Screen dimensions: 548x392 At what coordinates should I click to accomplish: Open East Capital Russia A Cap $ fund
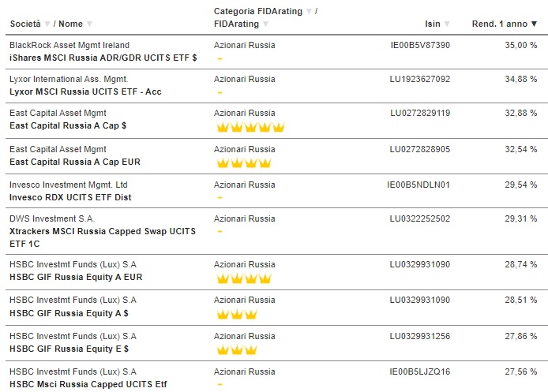pos(68,125)
